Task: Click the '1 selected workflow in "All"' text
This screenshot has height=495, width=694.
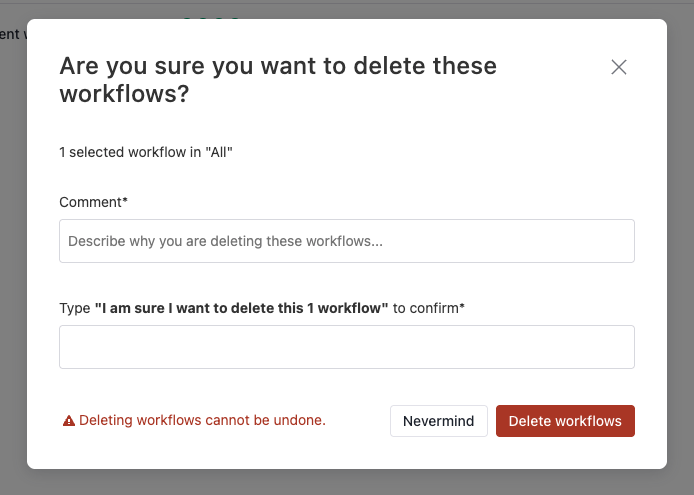Action: (146, 152)
